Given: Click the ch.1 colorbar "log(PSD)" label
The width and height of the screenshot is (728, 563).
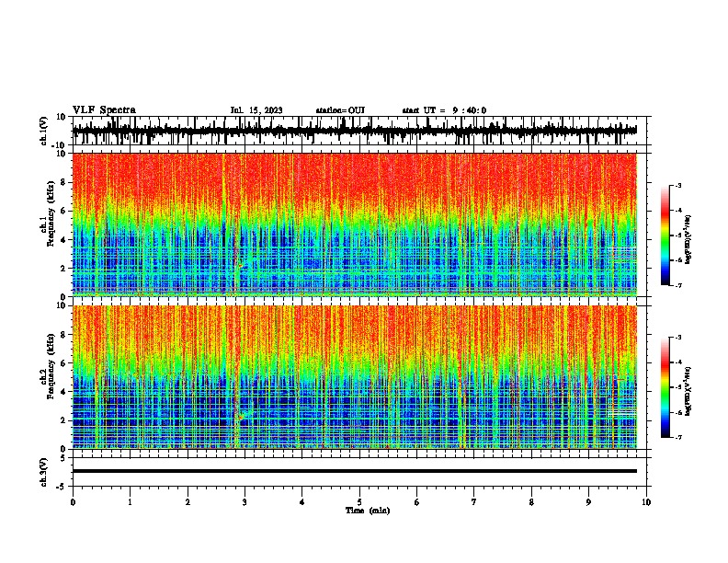Looking at the screenshot, I should point(688,240).
